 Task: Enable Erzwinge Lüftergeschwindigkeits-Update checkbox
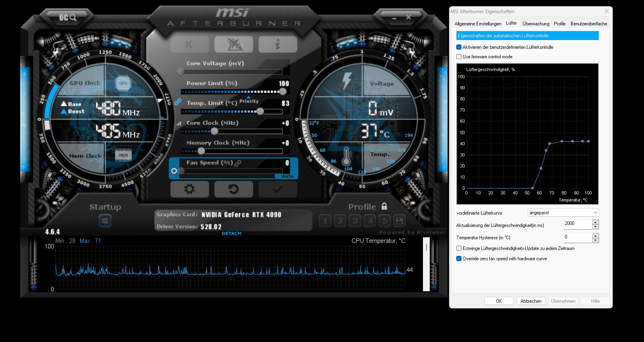[459, 248]
